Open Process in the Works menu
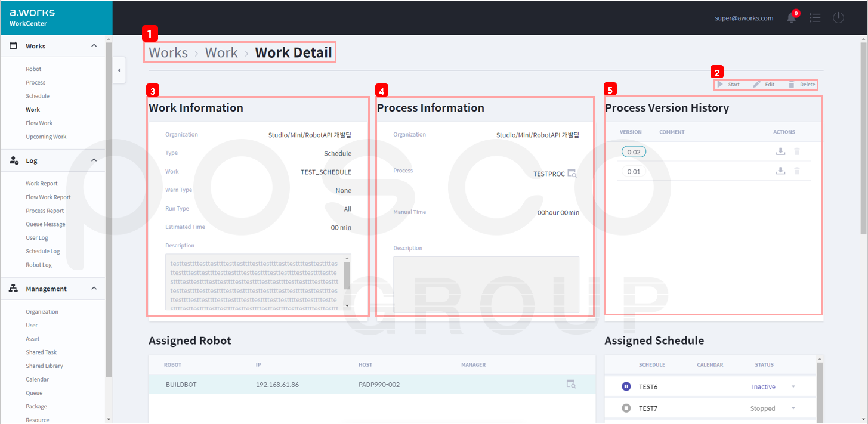This screenshot has width=868, height=424. [36, 83]
